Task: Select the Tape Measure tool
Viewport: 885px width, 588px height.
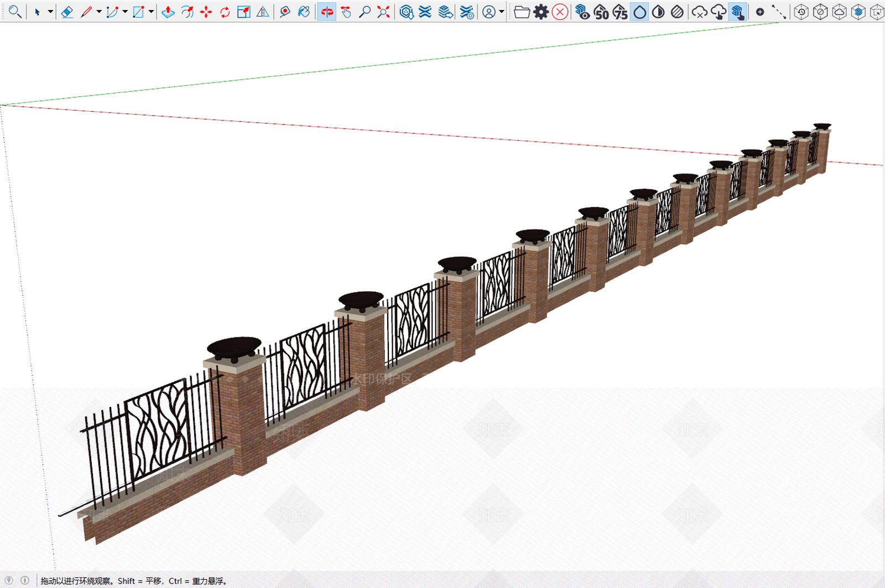Action: pyautogui.click(x=285, y=12)
